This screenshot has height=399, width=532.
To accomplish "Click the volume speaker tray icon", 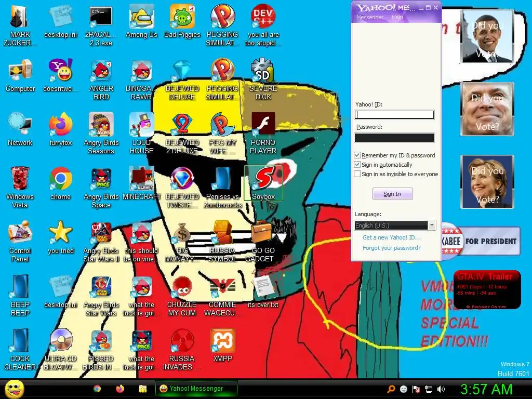I will [x=441, y=389].
